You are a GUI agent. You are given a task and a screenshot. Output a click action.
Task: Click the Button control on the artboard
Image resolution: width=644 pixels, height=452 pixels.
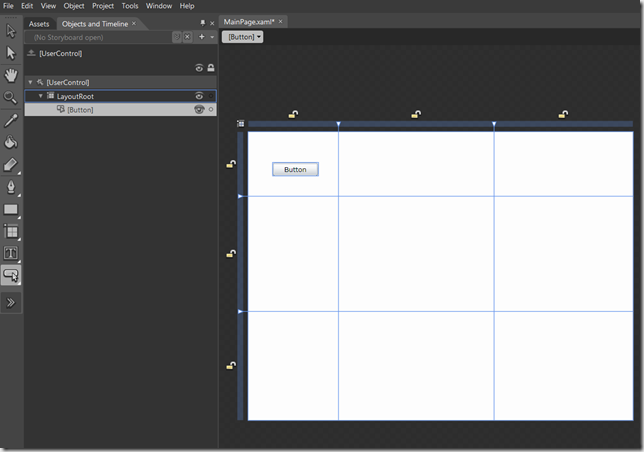pos(295,169)
